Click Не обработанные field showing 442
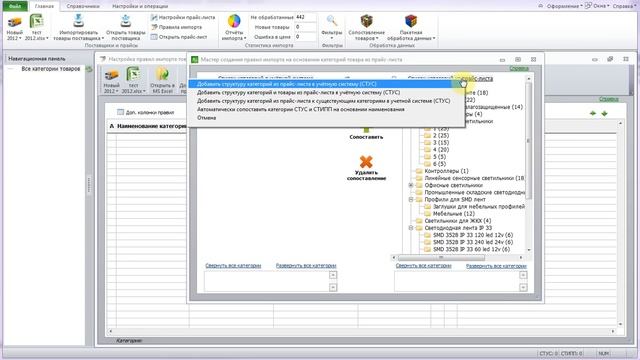Screen dimensions: 640x360 (305, 18)
